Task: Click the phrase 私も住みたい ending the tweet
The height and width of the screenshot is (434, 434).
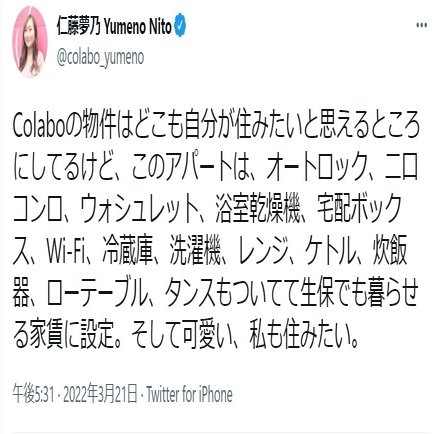Action: [x=300, y=335]
